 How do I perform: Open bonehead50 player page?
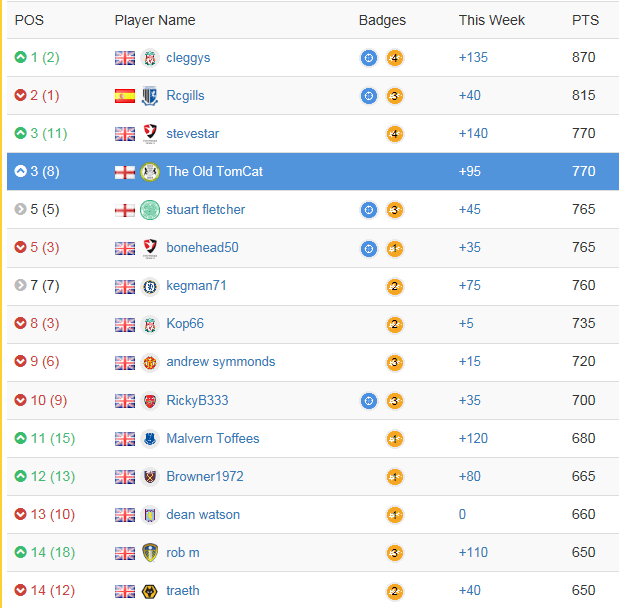coord(202,248)
